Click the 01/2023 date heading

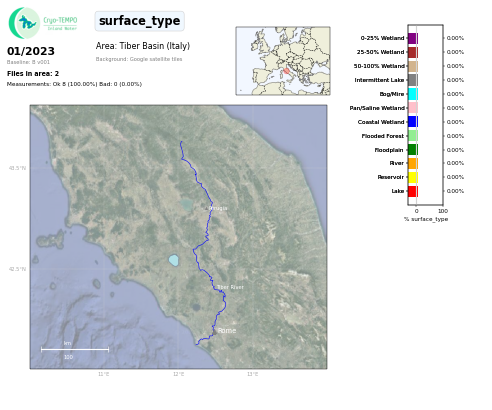click(x=31, y=51)
